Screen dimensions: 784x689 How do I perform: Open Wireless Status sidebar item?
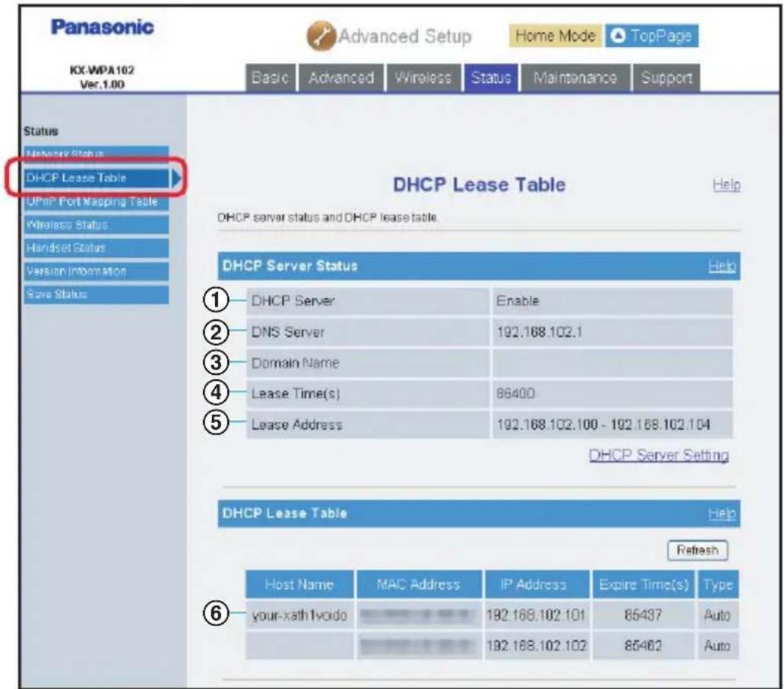click(96, 224)
